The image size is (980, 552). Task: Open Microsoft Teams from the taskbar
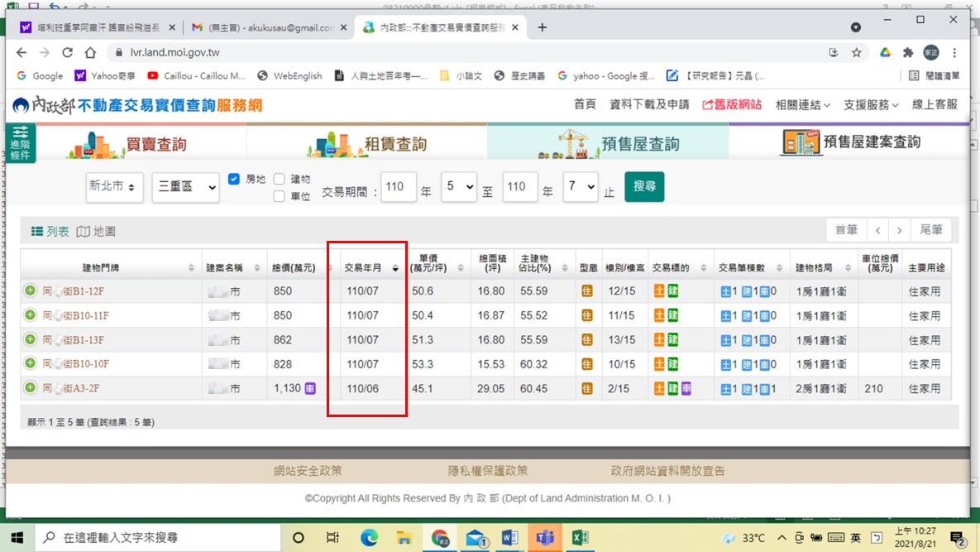545,538
